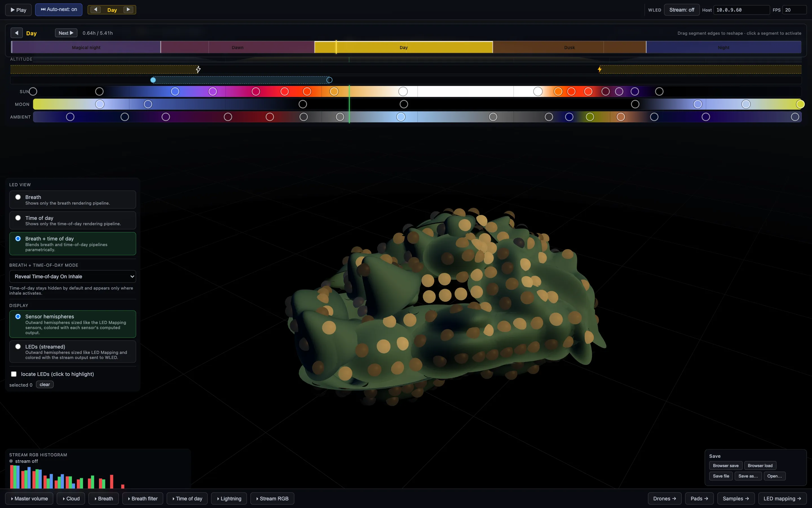Click the back arrow in the Day panel header
The image size is (812, 508).
[x=16, y=33]
